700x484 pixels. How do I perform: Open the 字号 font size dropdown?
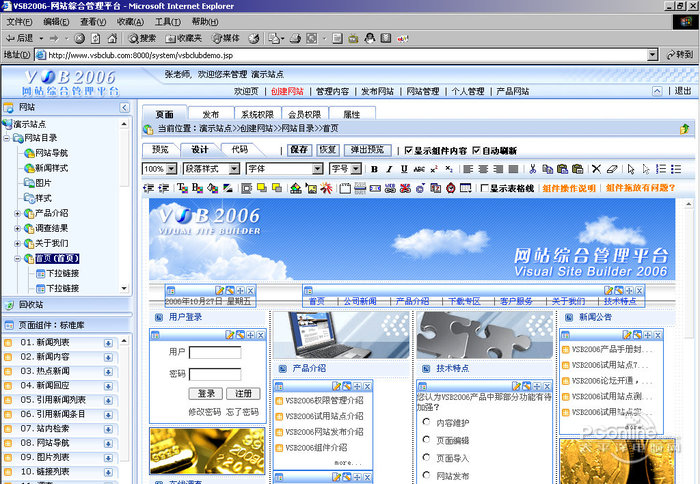[x=356, y=169]
